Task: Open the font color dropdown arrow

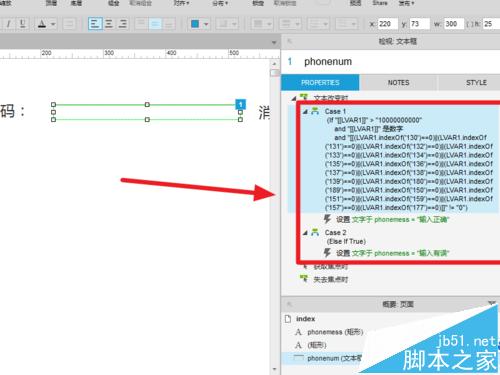Action: click(x=53, y=24)
